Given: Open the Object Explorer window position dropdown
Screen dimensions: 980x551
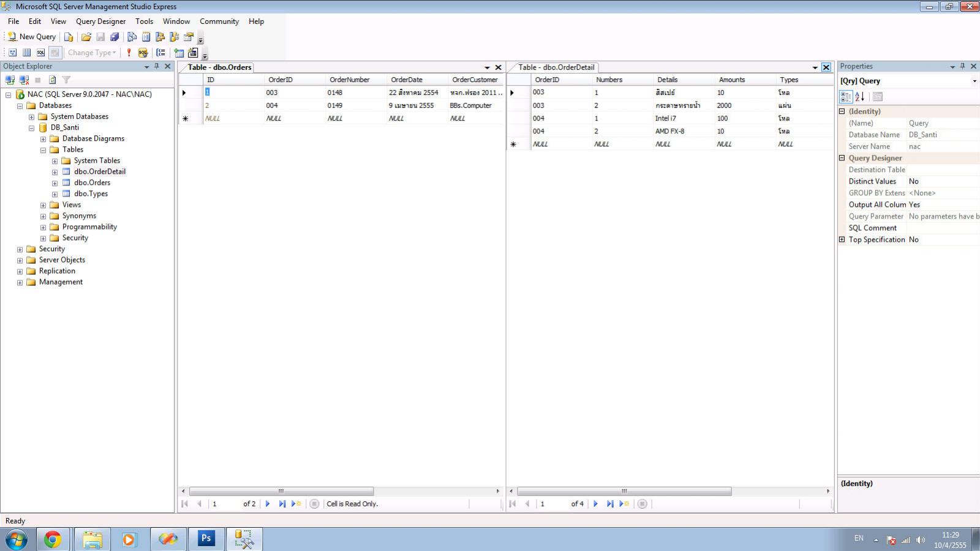Looking at the screenshot, I should pyautogui.click(x=146, y=67).
